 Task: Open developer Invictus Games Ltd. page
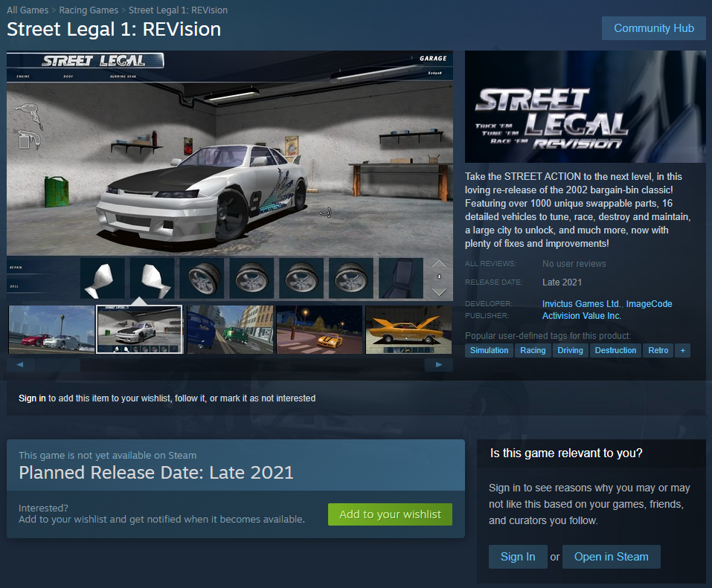tap(581, 303)
